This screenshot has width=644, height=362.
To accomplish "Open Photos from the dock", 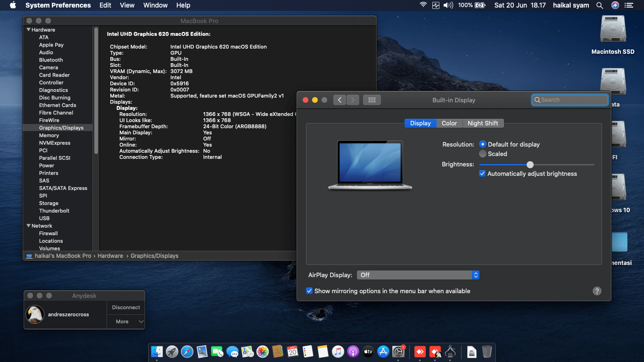I will 263,352.
